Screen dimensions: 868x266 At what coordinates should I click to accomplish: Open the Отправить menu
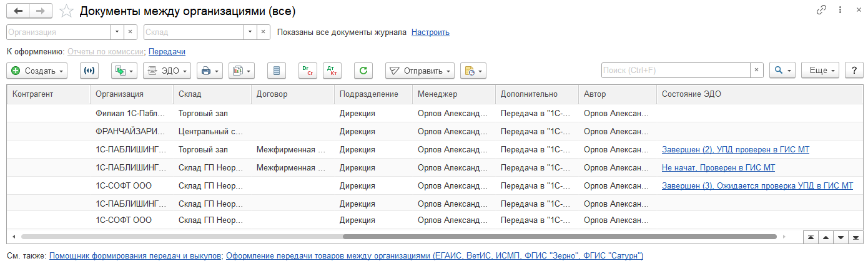tap(419, 71)
